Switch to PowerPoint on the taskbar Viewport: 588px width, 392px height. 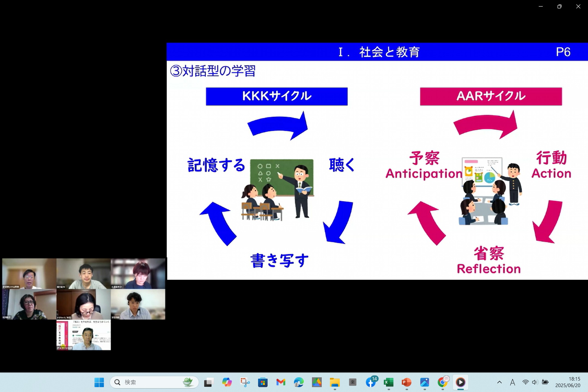(x=407, y=382)
